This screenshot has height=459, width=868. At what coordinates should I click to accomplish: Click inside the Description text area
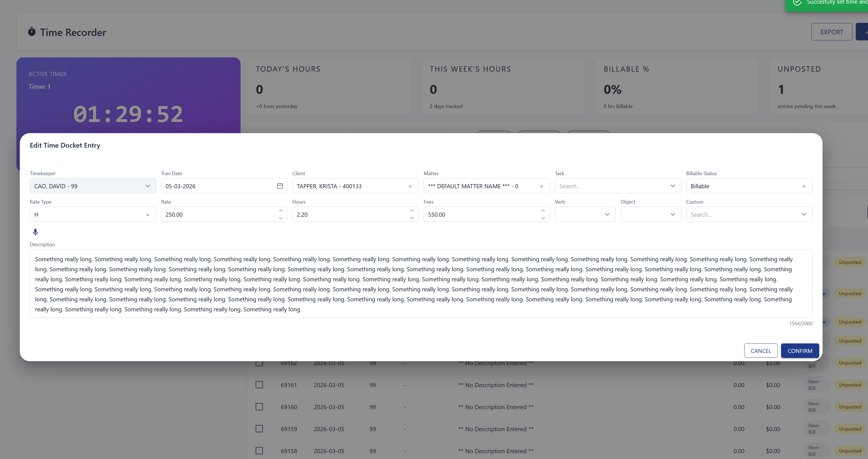404,283
